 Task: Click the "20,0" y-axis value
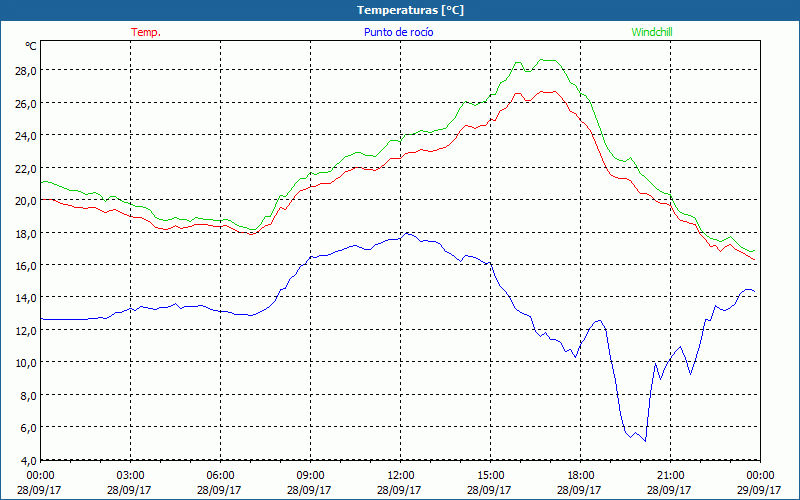[25, 201]
